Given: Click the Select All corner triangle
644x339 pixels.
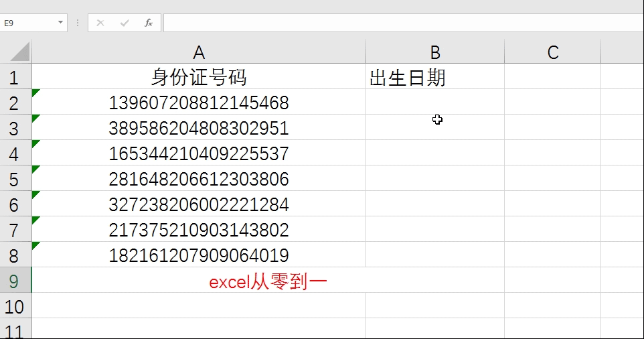Looking at the screenshot, I should (x=19, y=52).
